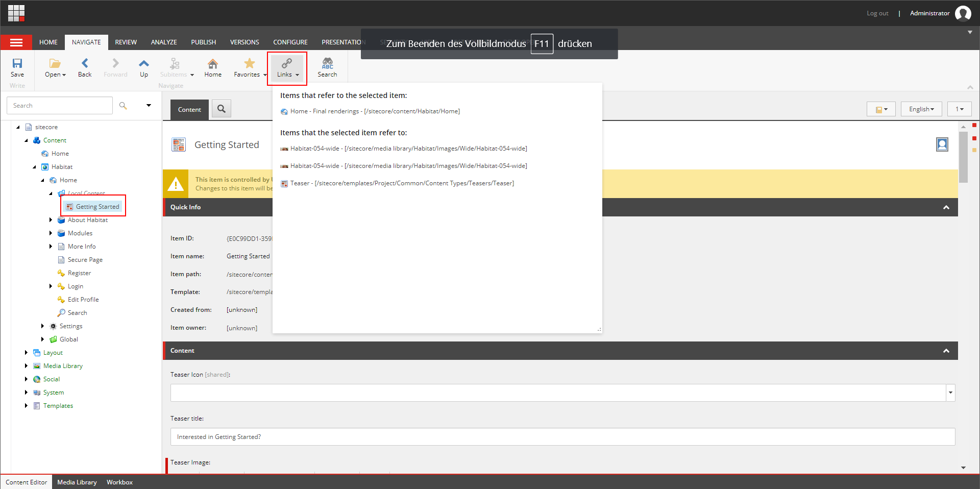Open the Favorites dropdown arrow
The image size is (980, 489).
point(265,75)
